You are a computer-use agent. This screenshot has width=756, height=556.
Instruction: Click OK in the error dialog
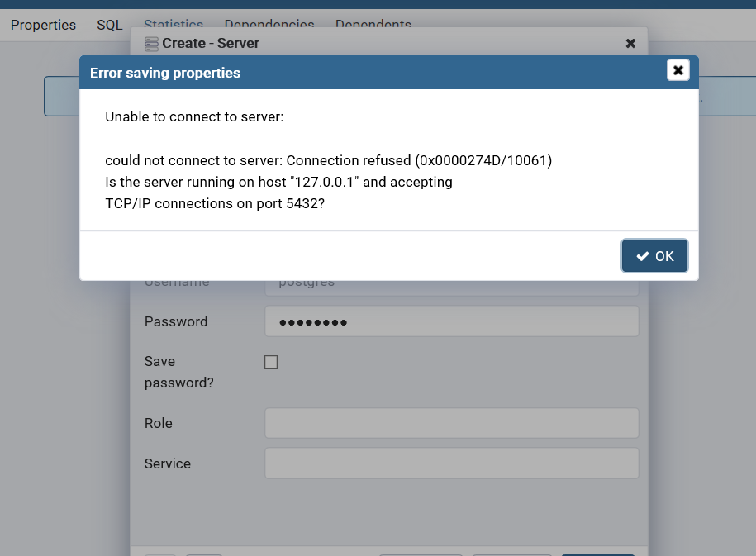654,256
